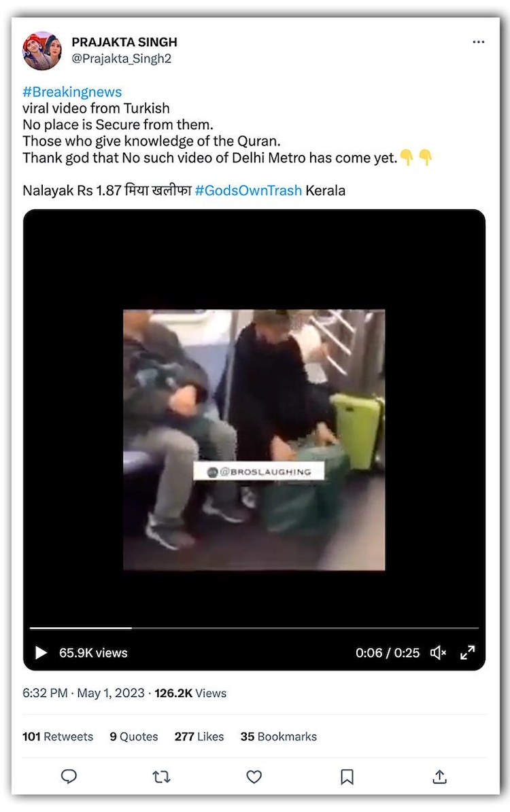Unmute the video speaker icon
The image size is (510, 812).
coord(438,652)
